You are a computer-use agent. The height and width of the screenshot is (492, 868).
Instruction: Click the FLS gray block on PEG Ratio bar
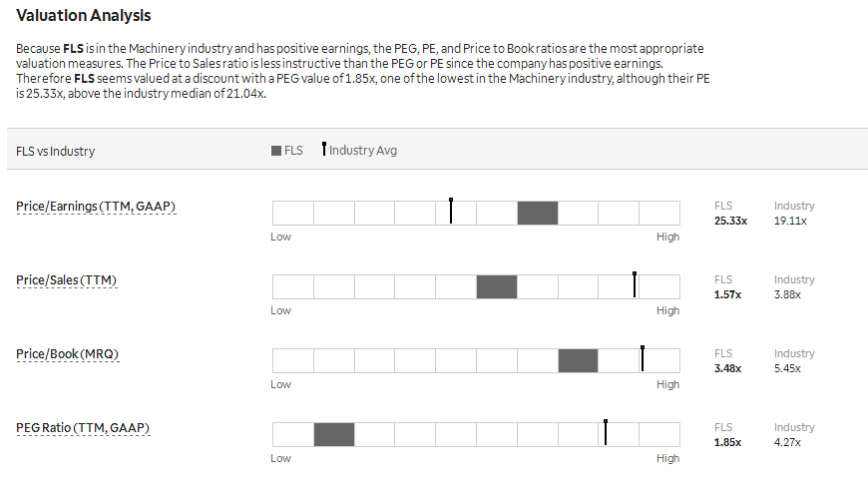334,434
